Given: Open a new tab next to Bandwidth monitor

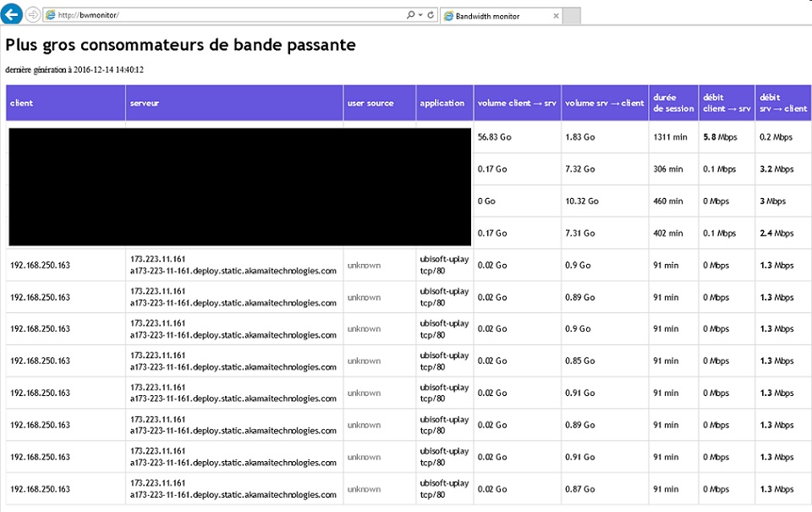Looking at the screenshot, I should pyautogui.click(x=572, y=16).
